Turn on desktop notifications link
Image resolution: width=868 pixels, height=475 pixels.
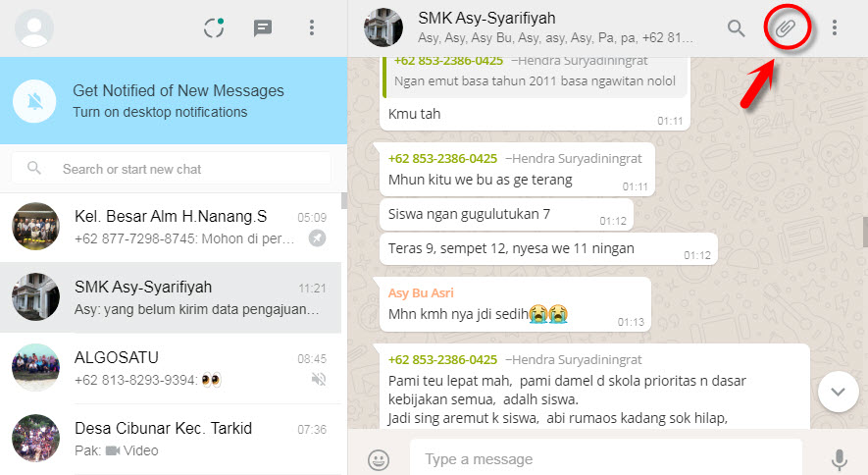coord(160,112)
